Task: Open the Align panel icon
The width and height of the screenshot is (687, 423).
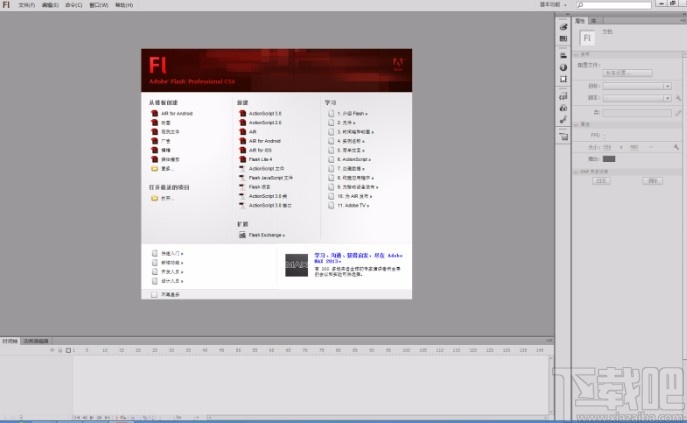Action: pyautogui.click(x=563, y=56)
